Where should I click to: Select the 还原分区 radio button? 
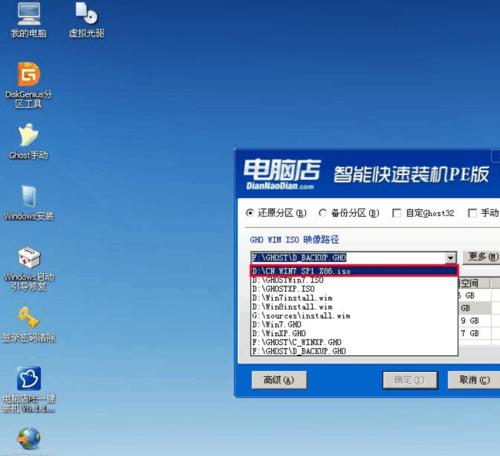click(x=249, y=212)
